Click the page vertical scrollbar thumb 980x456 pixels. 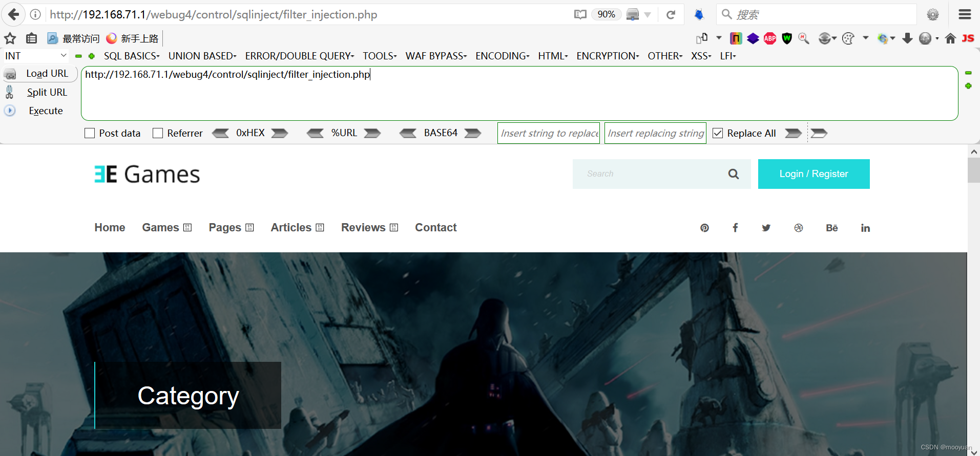tap(973, 170)
